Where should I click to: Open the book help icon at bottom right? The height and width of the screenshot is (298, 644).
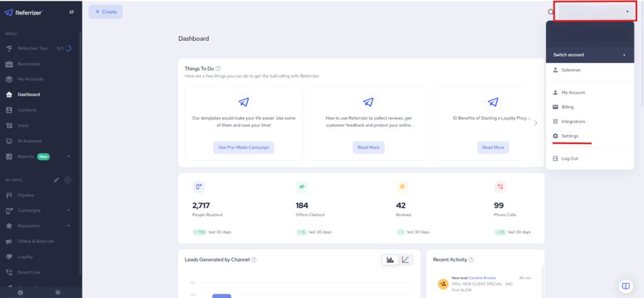click(625, 285)
